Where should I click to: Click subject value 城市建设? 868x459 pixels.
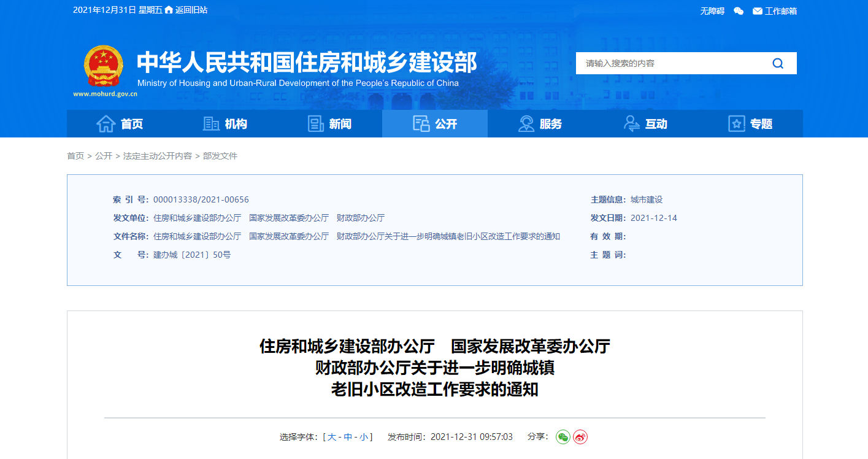(647, 199)
